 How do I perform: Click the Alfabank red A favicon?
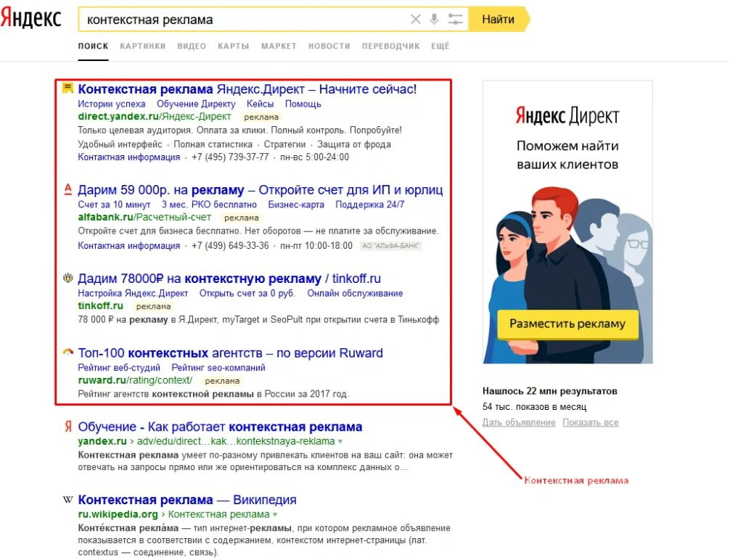(68, 189)
